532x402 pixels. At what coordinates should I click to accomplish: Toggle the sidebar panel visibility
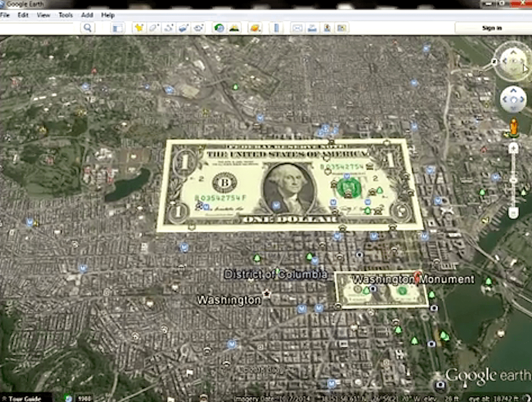[117, 28]
